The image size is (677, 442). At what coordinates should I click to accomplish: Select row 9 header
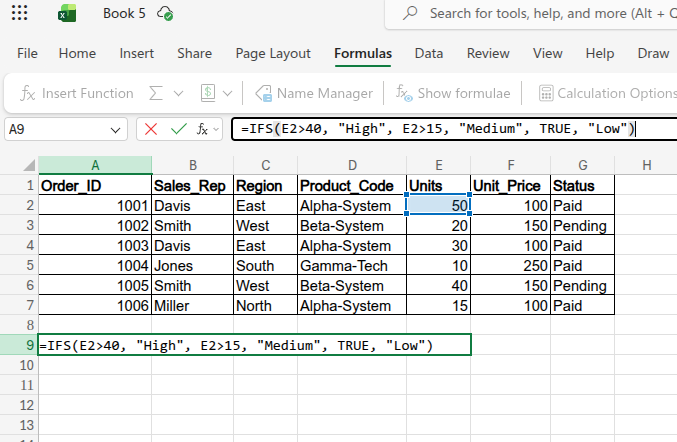pos(19,345)
